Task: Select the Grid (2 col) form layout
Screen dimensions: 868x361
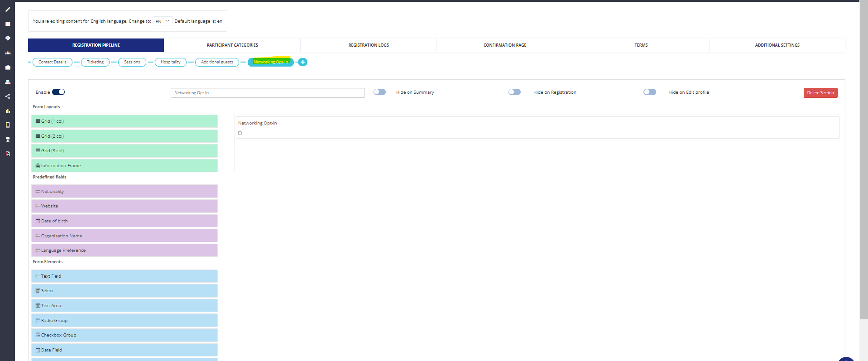Action: pyautogui.click(x=125, y=136)
